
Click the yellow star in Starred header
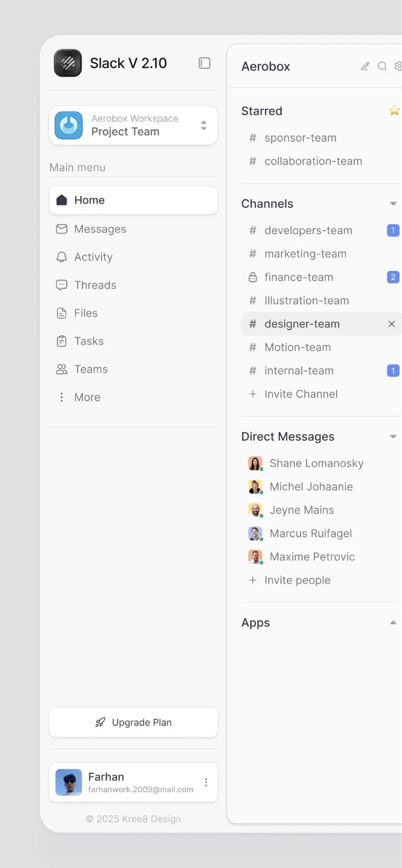pyautogui.click(x=394, y=111)
